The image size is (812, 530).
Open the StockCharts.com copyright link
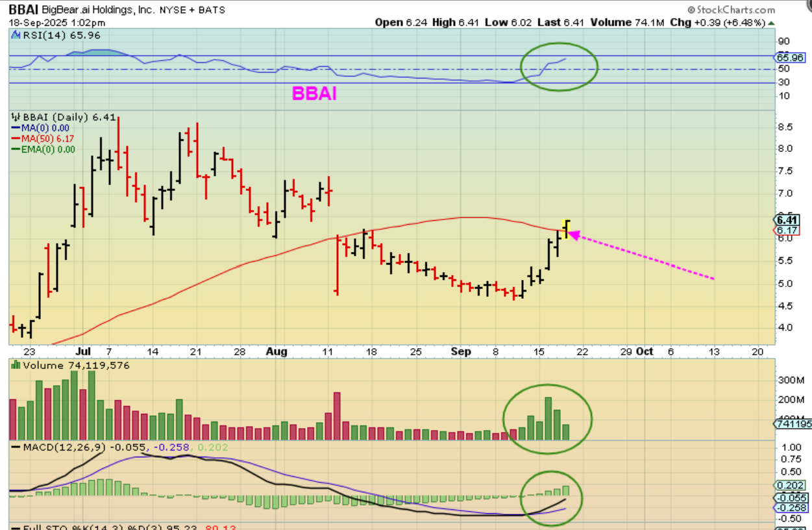(x=730, y=10)
